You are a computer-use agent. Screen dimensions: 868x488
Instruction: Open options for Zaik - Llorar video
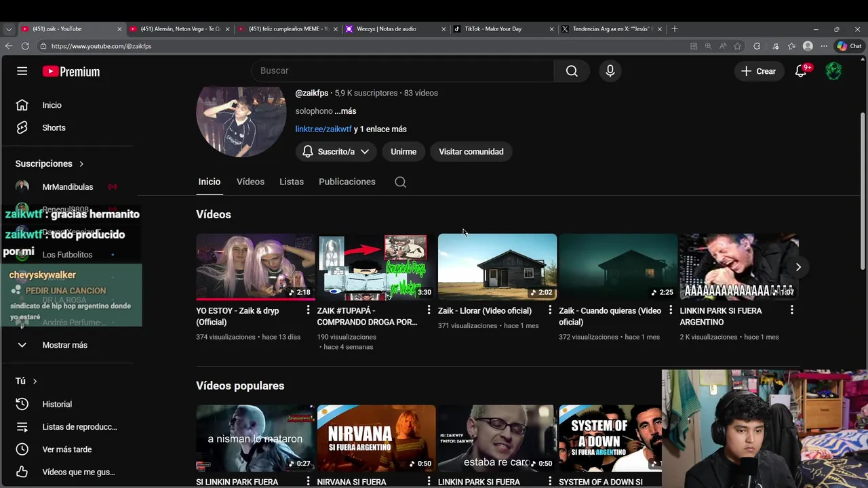(x=550, y=310)
